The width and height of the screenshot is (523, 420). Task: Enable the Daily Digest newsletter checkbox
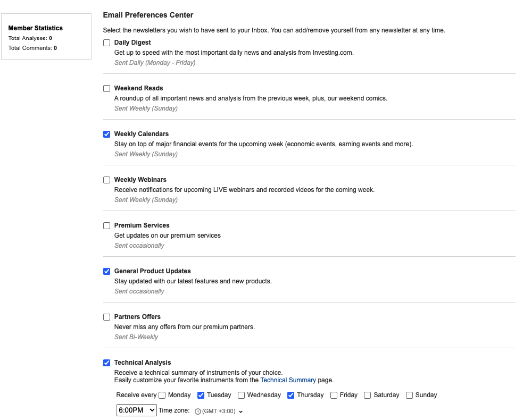click(107, 43)
